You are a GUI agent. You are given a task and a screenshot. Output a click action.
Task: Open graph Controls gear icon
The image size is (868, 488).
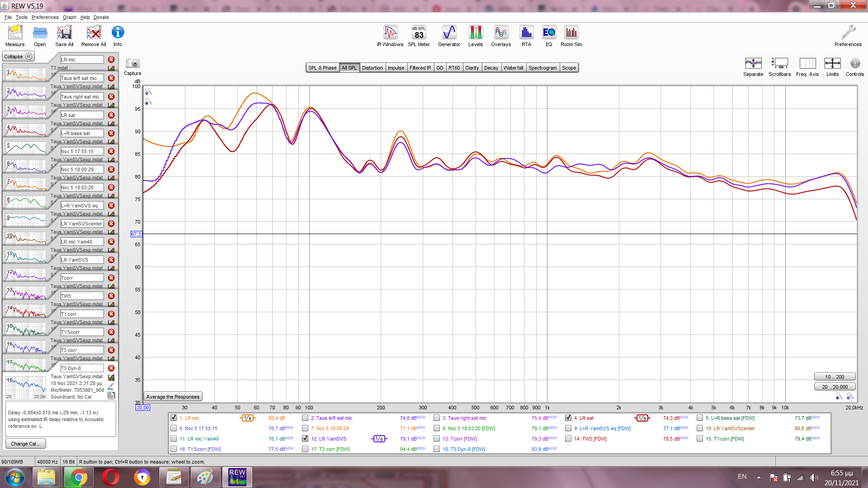[854, 64]
